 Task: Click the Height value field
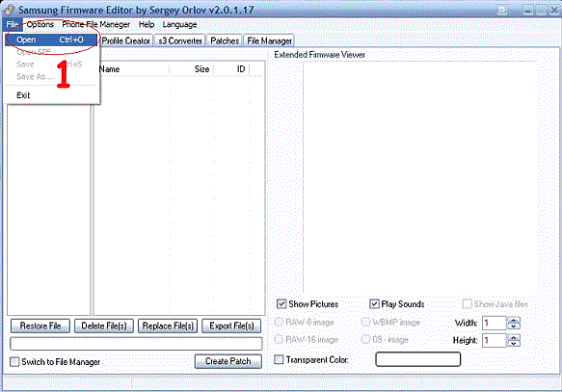coord(495,340)
